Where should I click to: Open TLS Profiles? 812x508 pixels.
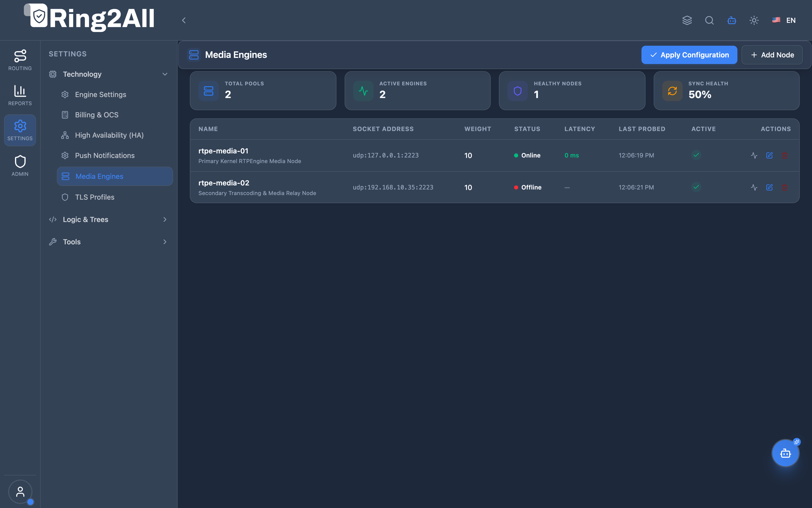(115, 197)
